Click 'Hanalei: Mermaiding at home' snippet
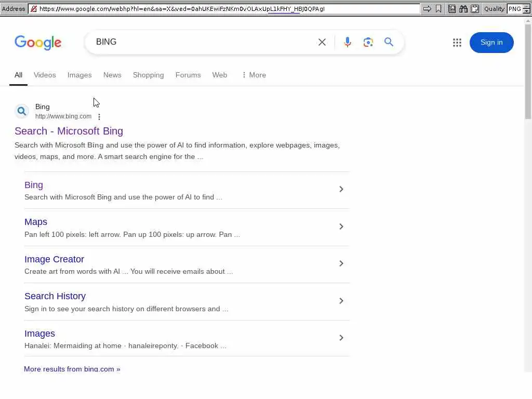This screenshot has width=532, height=399. 73,345
